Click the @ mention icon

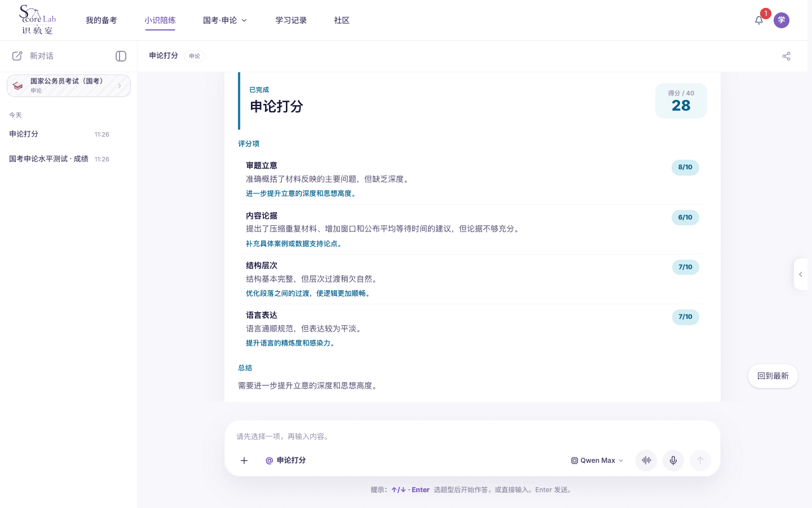coord(270,461)
